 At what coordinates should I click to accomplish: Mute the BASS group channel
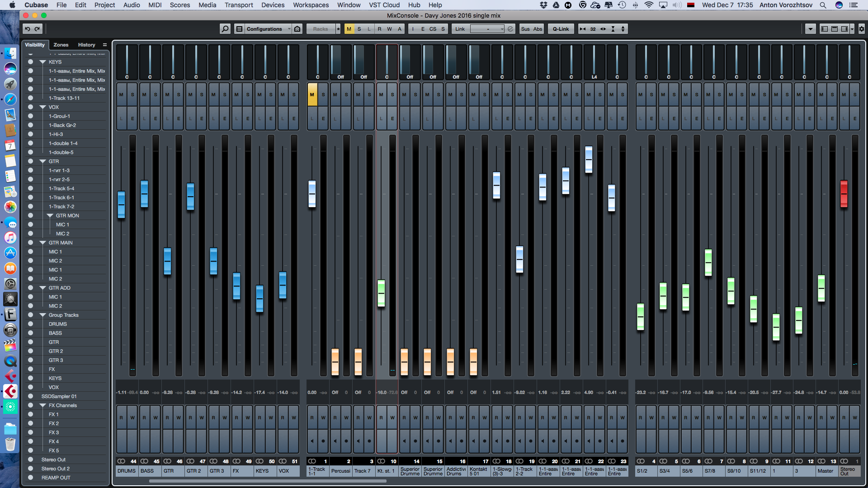(x=144, y=94)
